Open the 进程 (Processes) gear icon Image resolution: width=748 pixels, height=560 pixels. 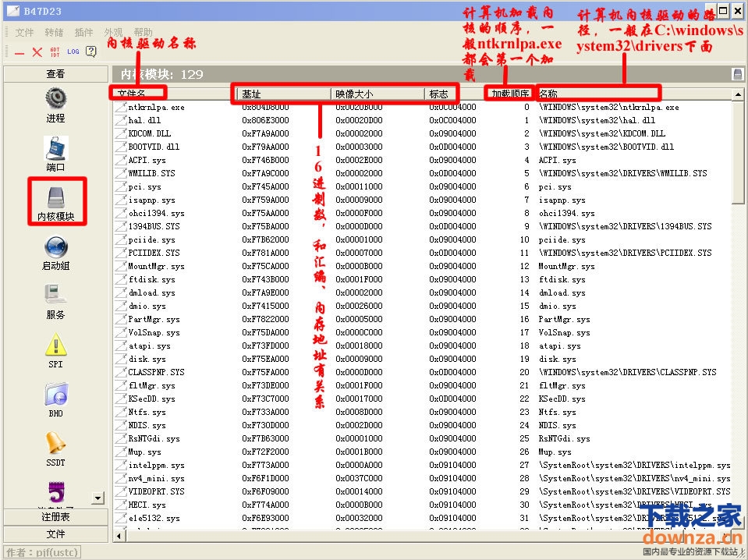[x=55, y=99]
